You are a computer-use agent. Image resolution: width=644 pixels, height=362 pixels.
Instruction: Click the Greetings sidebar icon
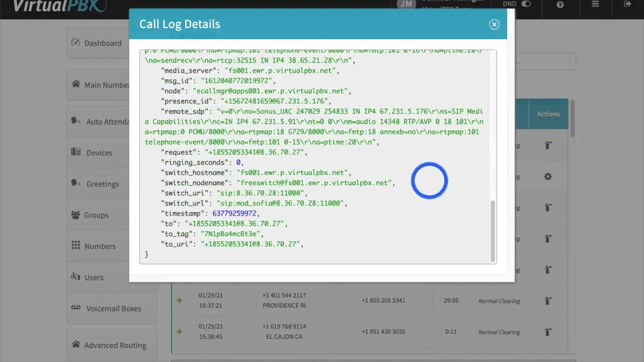[x=75, y=183]
